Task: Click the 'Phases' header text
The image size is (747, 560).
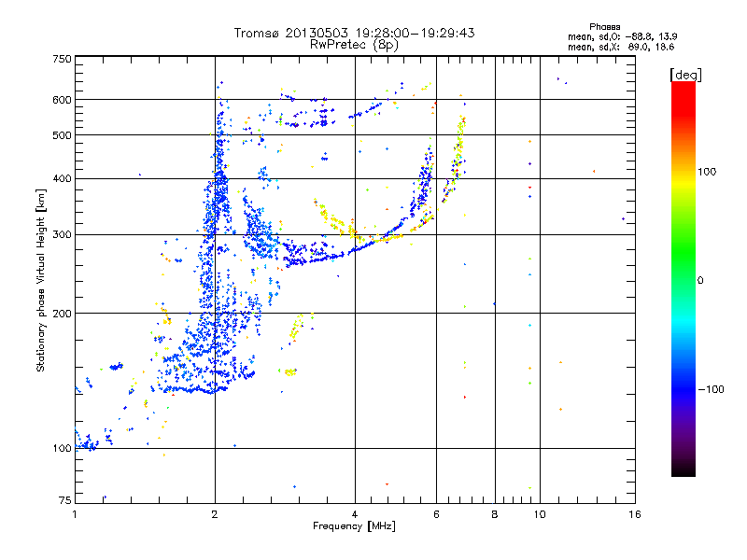Action: pyautogui.click(x=604, y=27)
